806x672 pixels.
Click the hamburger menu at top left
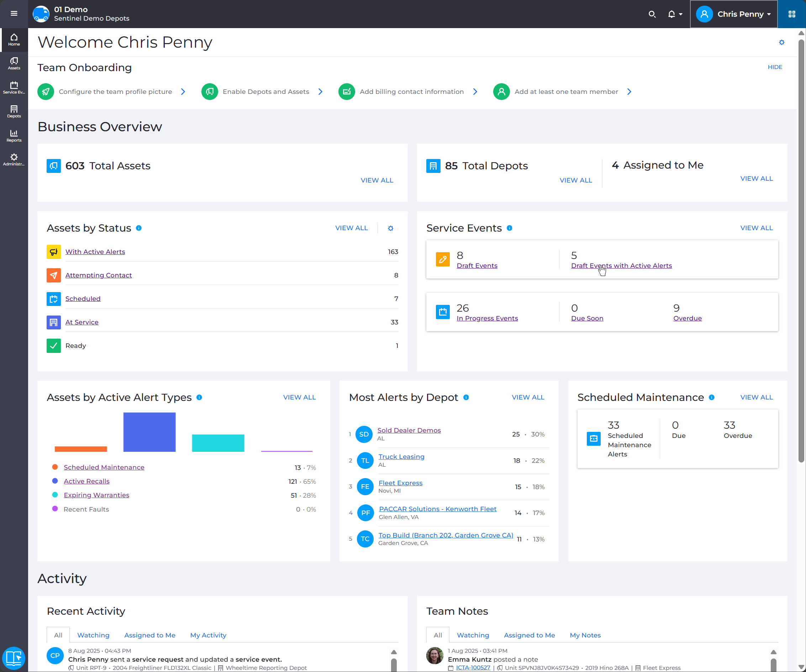[14, 14]
